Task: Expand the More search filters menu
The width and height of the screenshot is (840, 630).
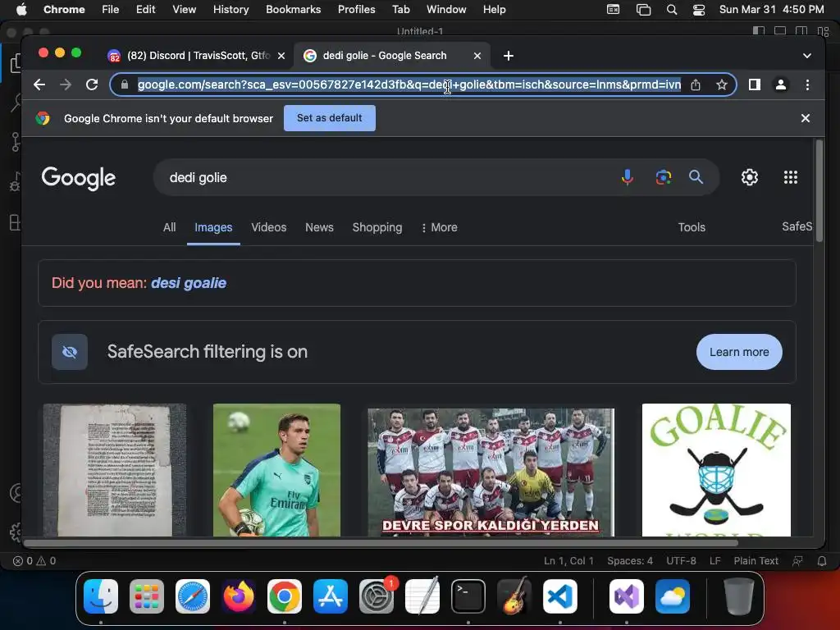Action: (440, 227)
